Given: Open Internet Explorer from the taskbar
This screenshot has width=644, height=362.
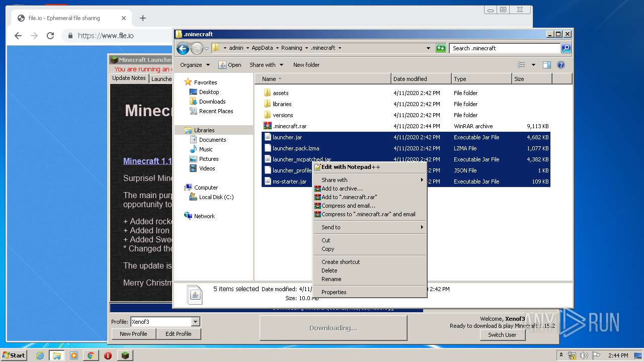Looking at the screenshot, I should click(40, 355).
